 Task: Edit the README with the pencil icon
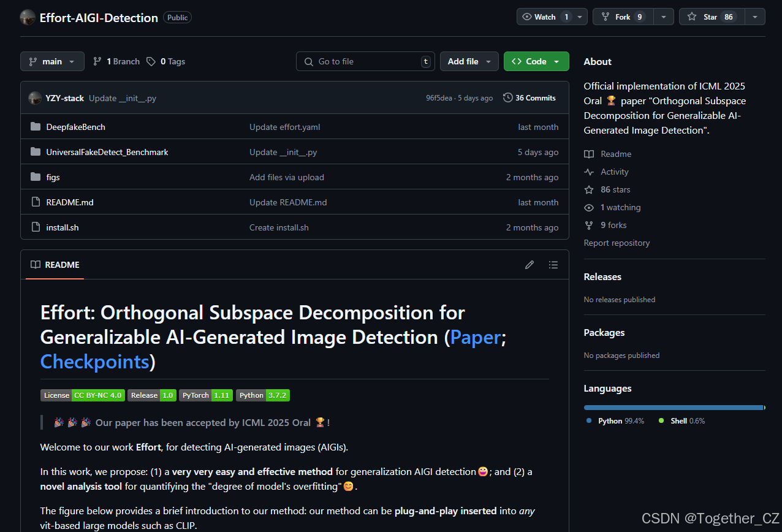(x=529, y=264)
